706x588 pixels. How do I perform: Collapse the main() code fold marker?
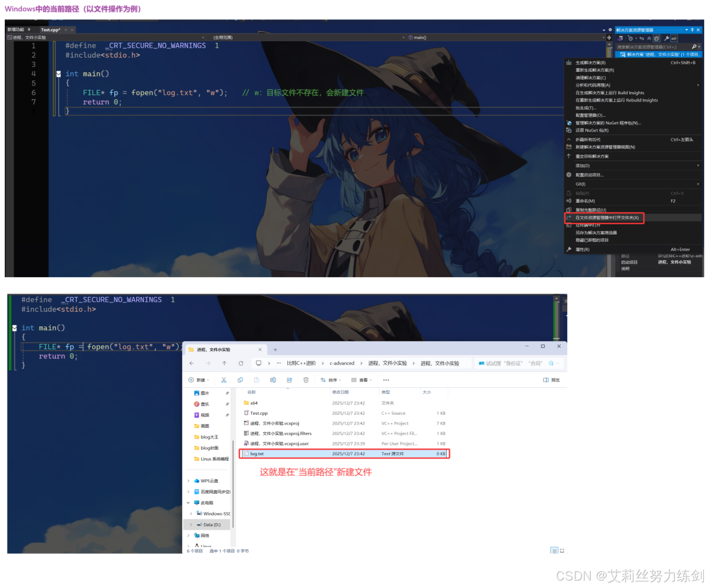point(59,74)
